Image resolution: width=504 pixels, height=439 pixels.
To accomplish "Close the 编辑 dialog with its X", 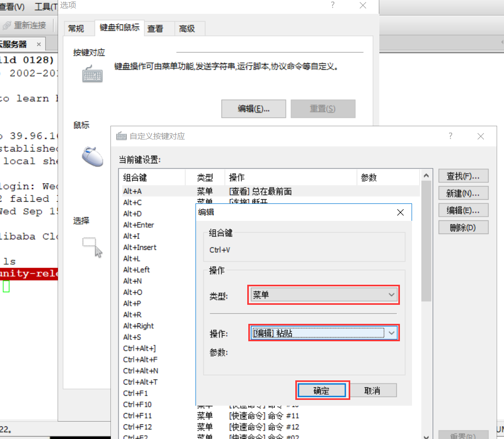I will point(400,212).
